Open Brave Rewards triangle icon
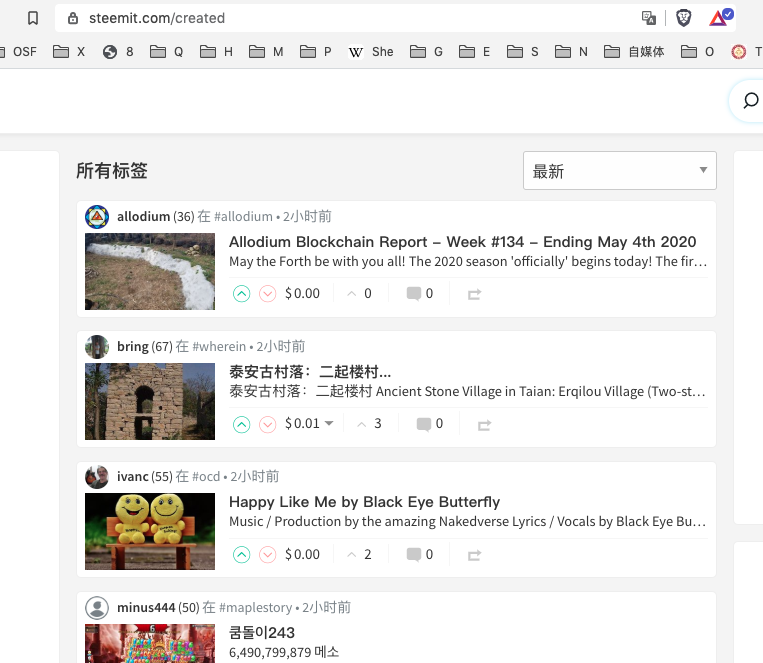 coord(720,18)
